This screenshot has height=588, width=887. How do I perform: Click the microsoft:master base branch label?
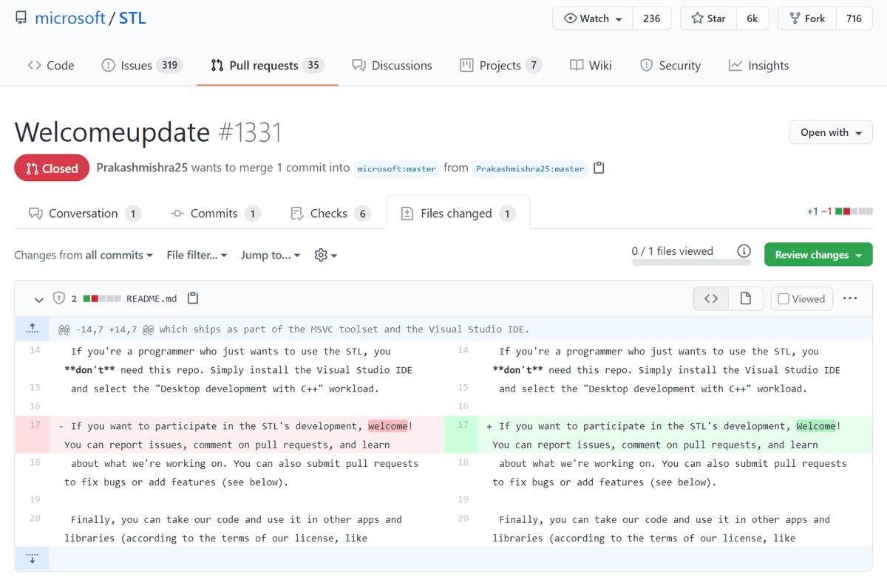click(x=396, y=168)
